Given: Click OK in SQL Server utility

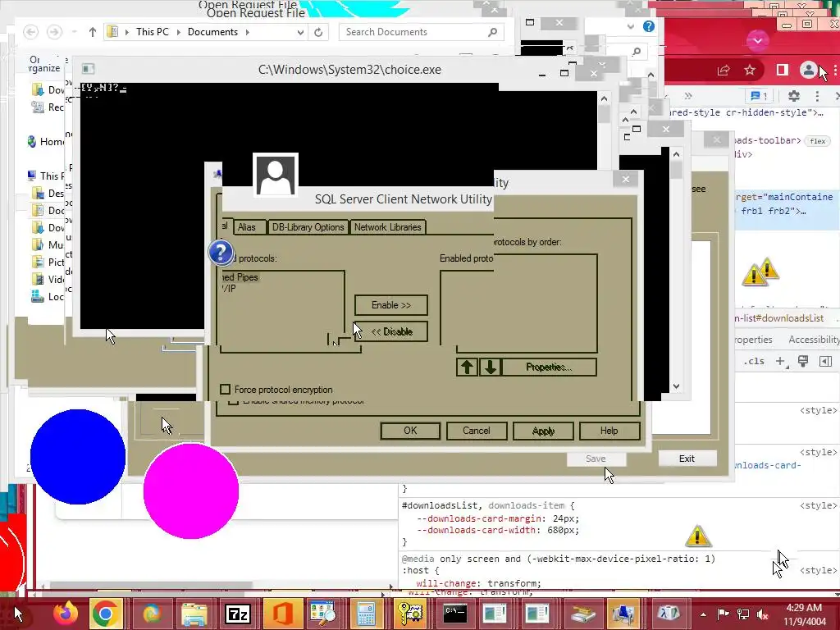Looking at the screenshot, I should click(410, 431).
